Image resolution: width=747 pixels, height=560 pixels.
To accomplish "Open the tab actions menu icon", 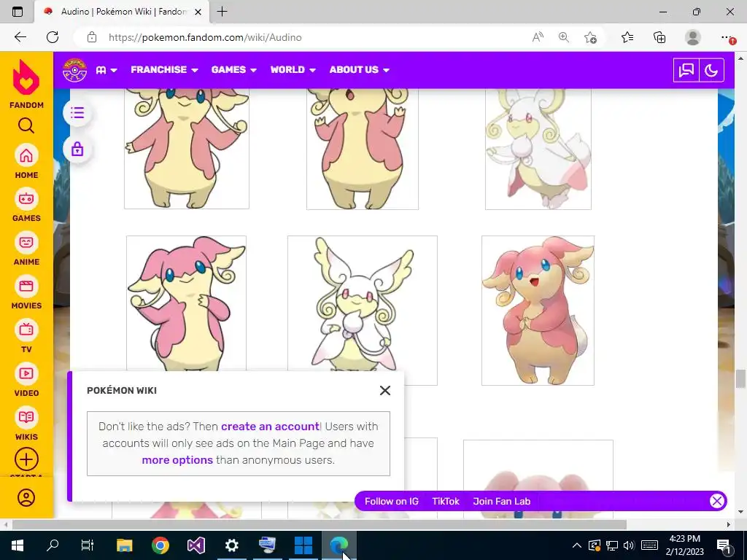I will [x=18, y=12].
